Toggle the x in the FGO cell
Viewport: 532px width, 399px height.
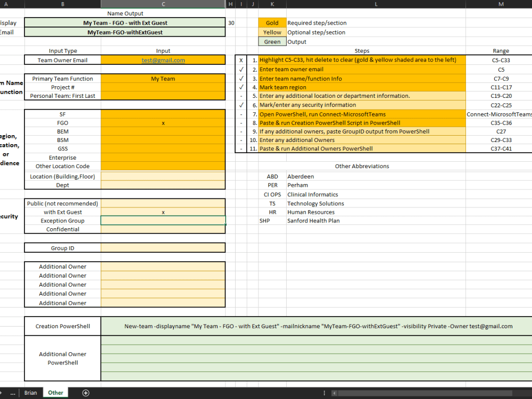[163, 122]
